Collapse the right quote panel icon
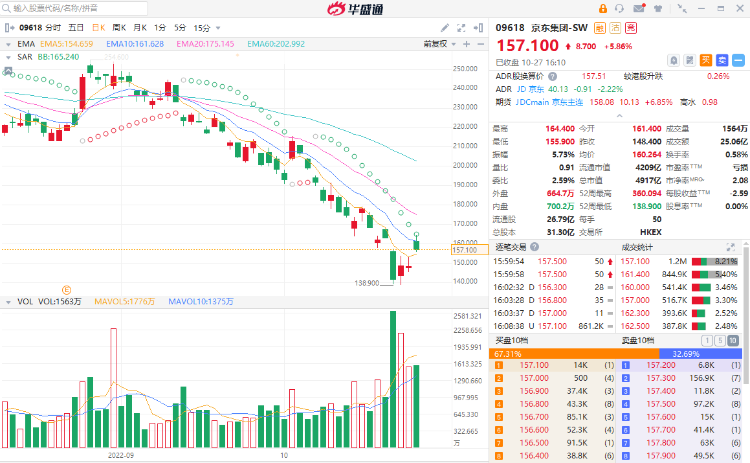 tap(478, 28)
